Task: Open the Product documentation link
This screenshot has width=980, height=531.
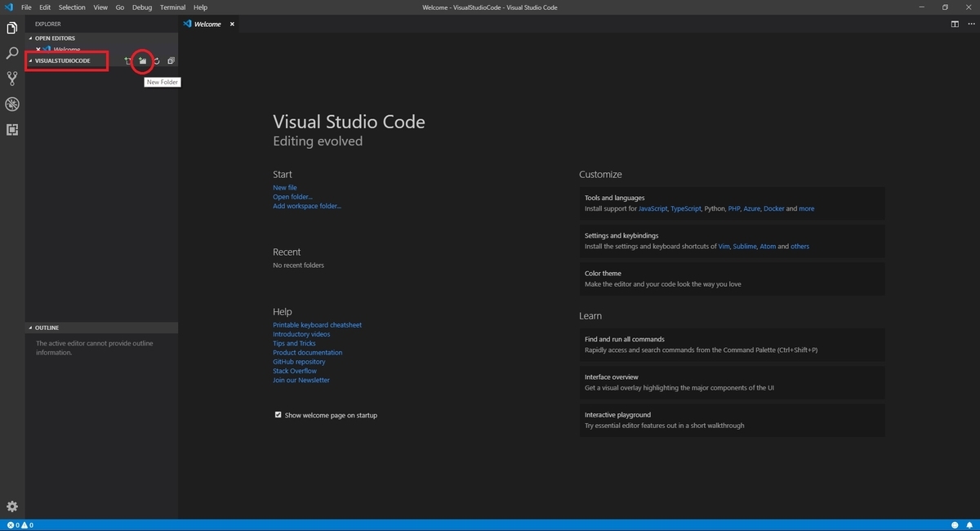Action: click(x=308, y=353)
